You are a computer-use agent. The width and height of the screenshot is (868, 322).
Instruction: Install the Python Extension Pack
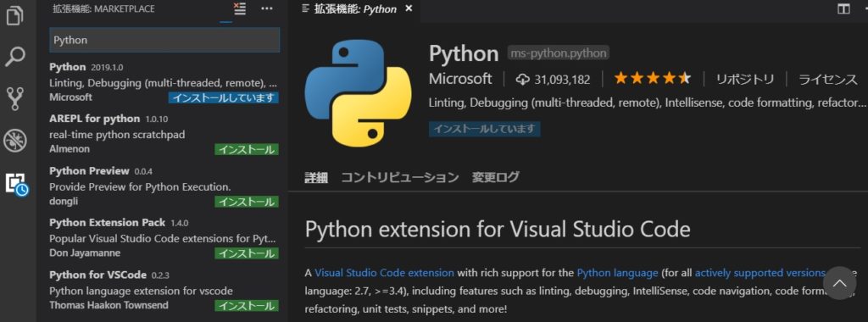247,253
